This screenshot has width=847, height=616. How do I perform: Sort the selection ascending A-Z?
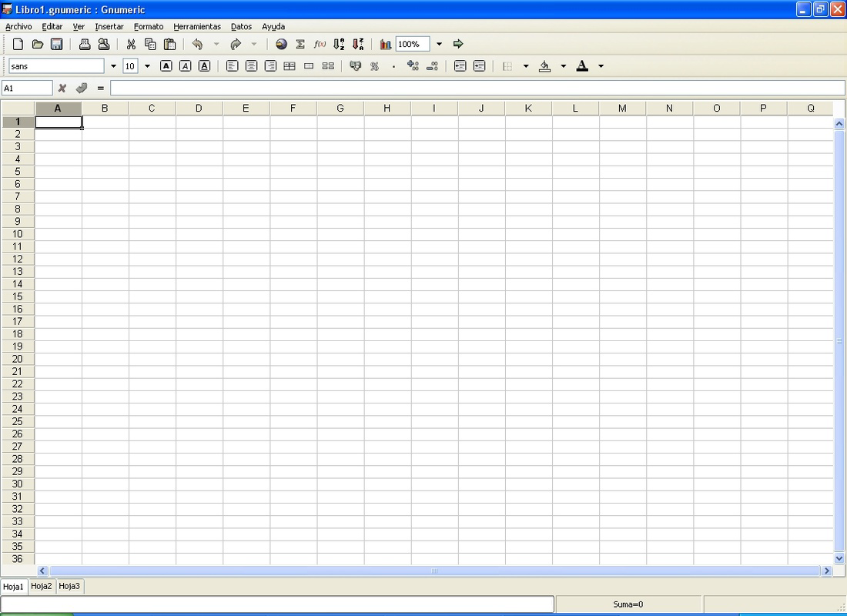point(339,44)
